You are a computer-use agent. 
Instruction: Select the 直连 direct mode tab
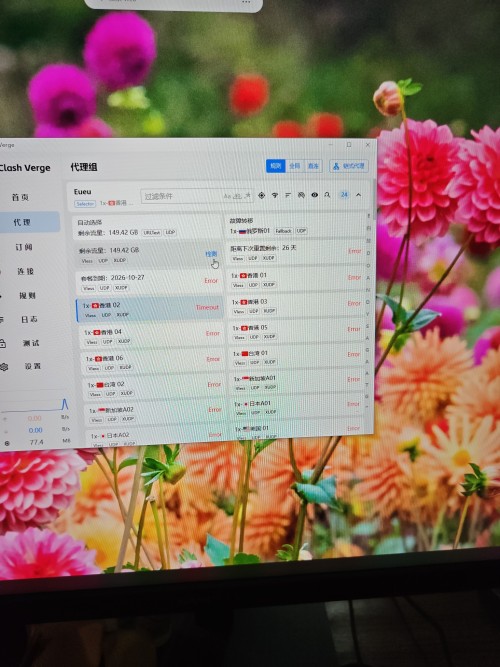(x=313, y=166)
